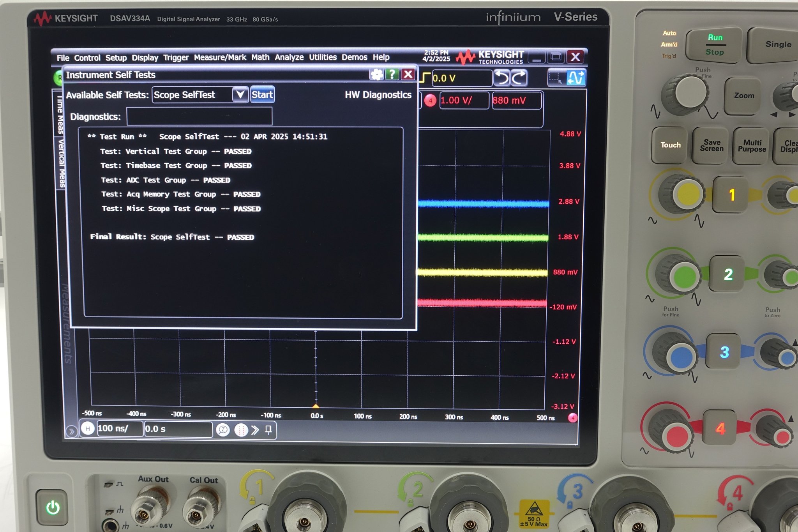Toggle on-screen channel 4 red button

[430, 101]
